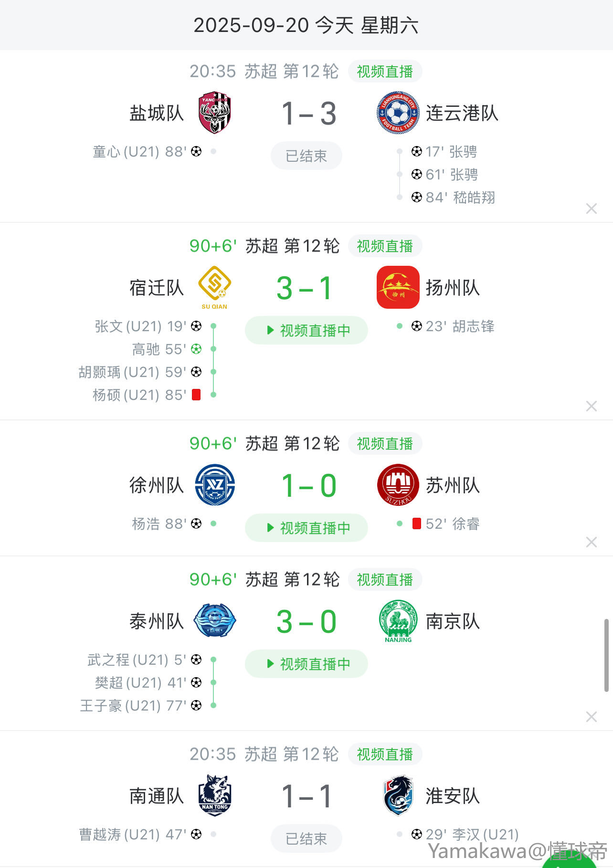Viewport: 613px width, 868px height.
Task: Tap the Xuzhou team XZ emblem
Action: tap(215, 485)
